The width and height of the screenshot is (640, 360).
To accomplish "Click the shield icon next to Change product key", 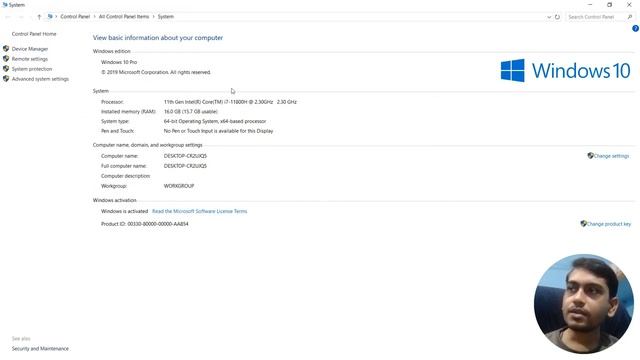I will tap(583, 224).
